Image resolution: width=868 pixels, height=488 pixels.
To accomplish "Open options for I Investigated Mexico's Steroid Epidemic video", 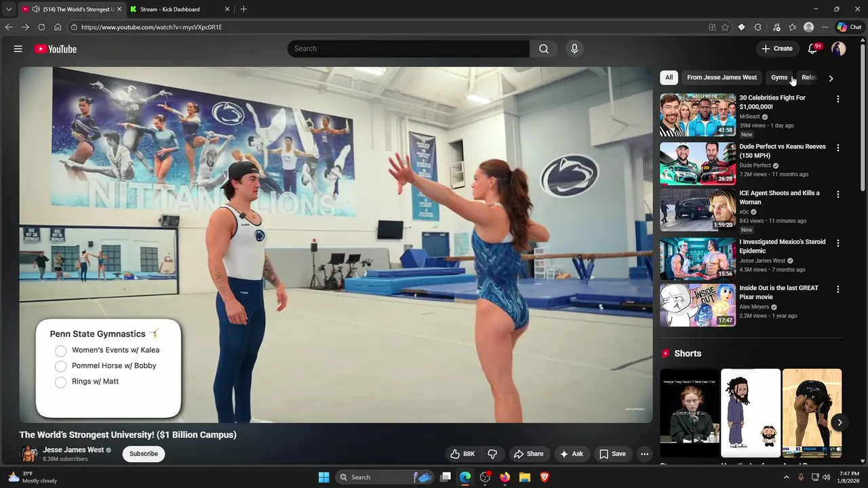I will [x=838, y=243].
